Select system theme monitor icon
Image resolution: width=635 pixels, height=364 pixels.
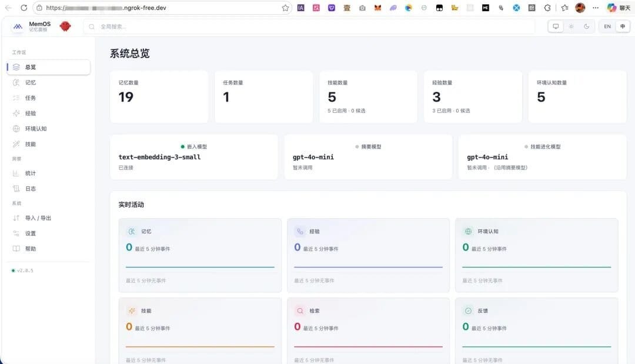(x=556, y=26)
